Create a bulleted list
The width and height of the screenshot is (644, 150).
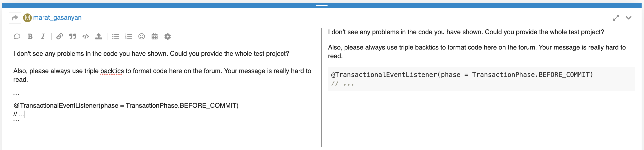(x=116, y=37)
